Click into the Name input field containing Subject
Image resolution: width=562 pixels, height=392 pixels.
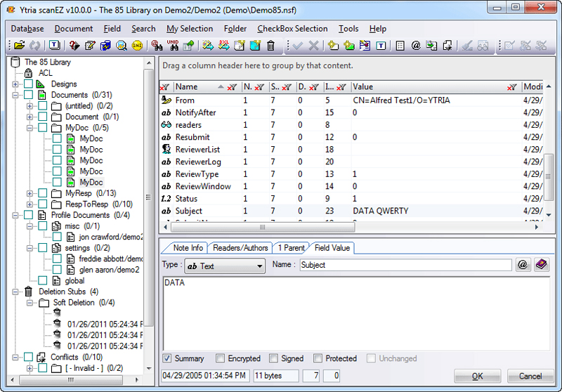pyautogui.click(x=405, y=265)
